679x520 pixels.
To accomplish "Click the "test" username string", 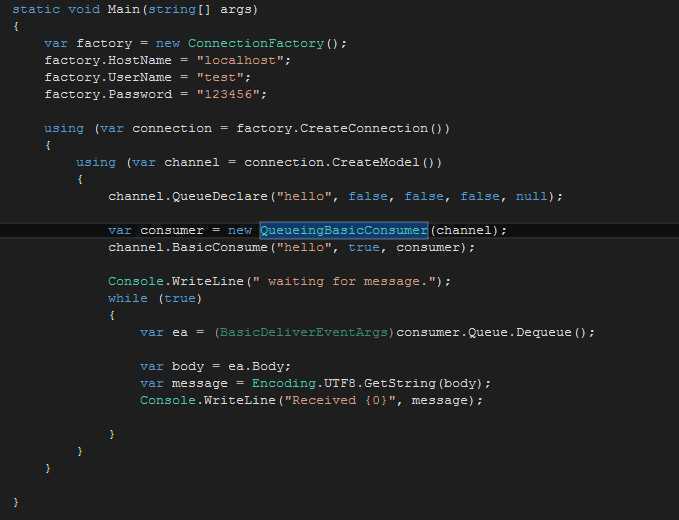I will (220, 78).
